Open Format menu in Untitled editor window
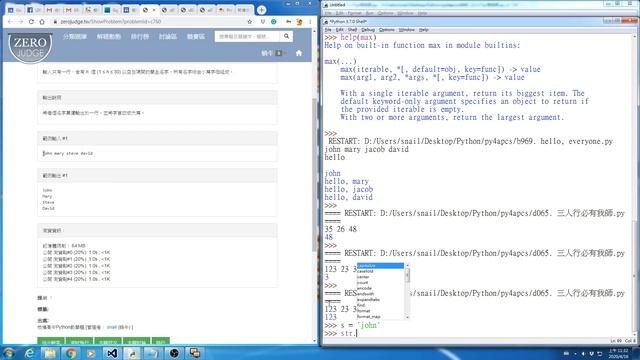 354,13
